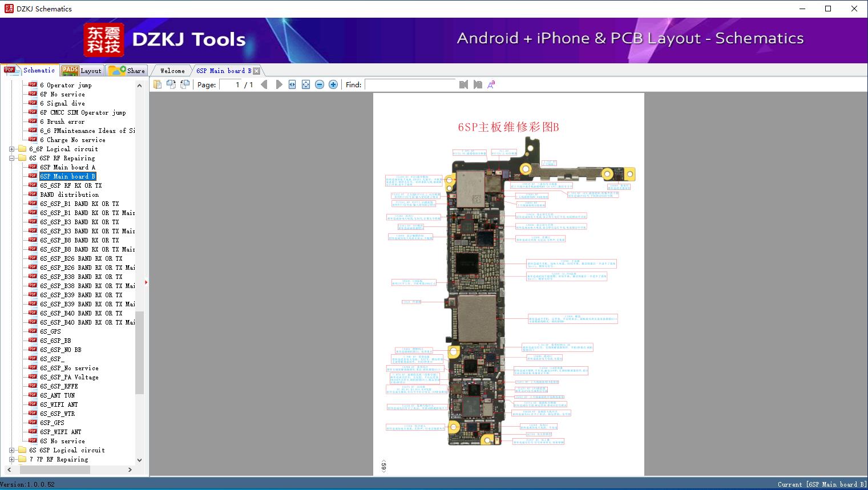Click the tree panel vertical scrollbar thumb
The height and width of the screenshot is (490, 868).
pos(139,353)
